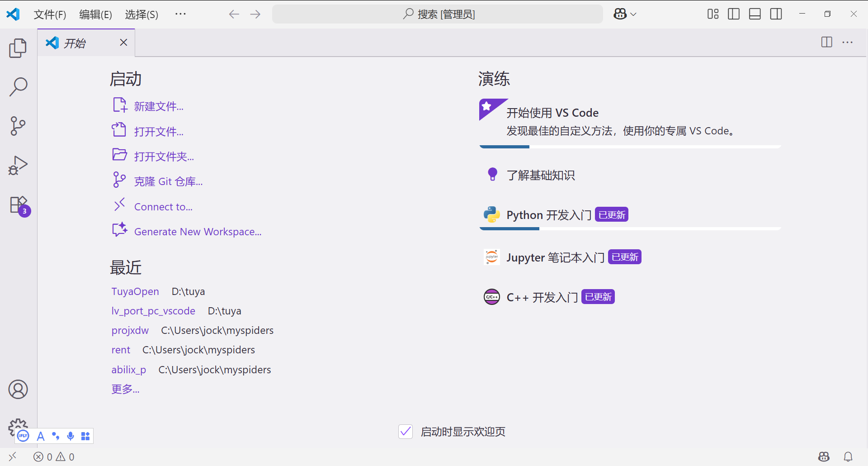Image resolution: width=868 pixels, height=466 pixels.
Task: Toggle the bottom panel
Action: tap(755, 14)
